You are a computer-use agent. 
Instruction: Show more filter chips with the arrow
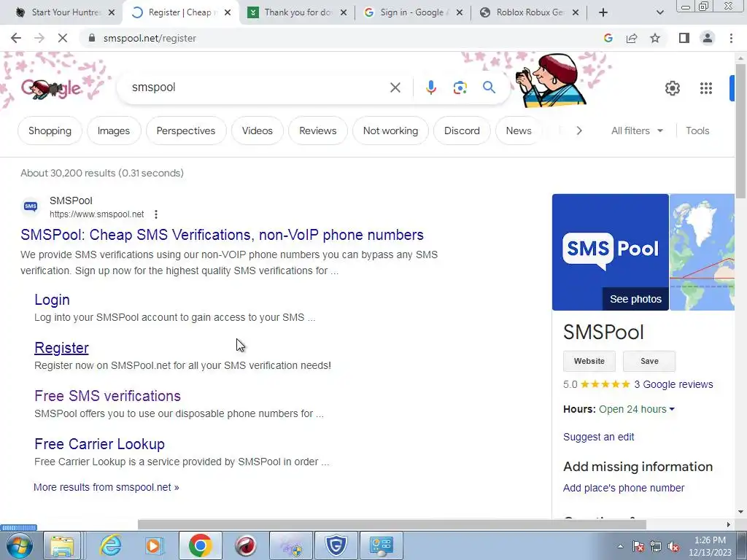pos(578,131)
